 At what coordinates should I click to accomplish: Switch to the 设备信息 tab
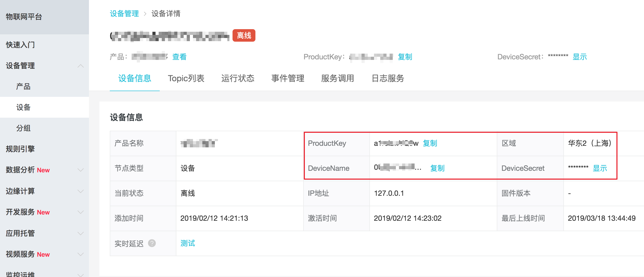tap(135, 78)
